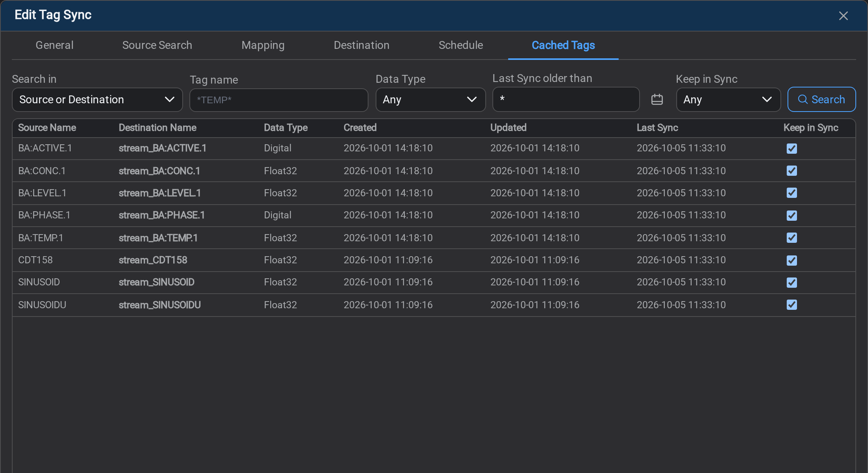Click stream_SINUSOID destination name
Viewport: 868px width, 473px height.
point(157,282)
